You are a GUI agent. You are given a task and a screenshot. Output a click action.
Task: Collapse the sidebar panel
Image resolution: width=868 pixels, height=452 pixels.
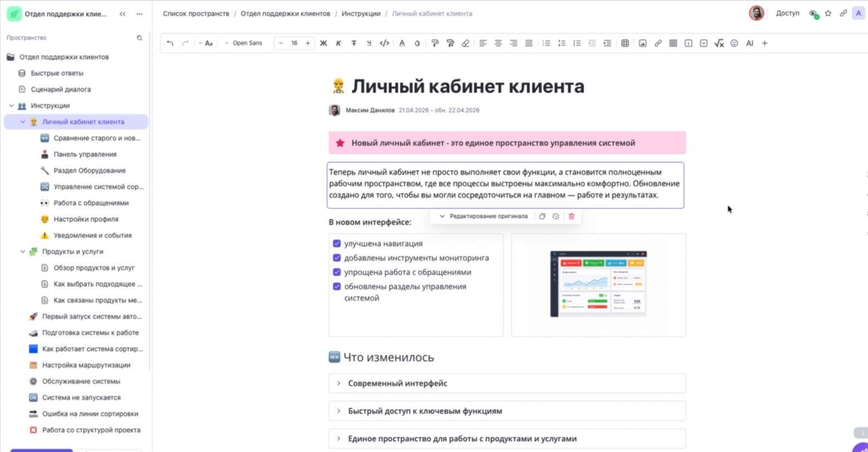tap(122, 14)
